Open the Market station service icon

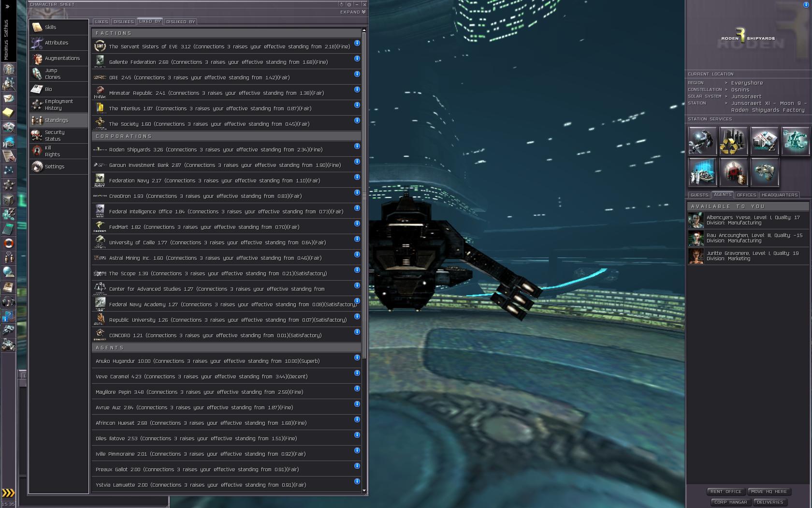(764, 141)
